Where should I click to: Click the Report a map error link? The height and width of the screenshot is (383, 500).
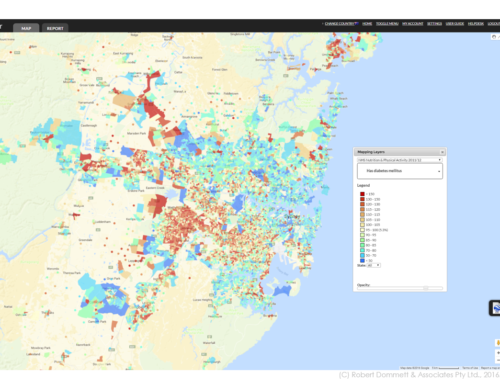pyautogui.click(x=490, y=368)
